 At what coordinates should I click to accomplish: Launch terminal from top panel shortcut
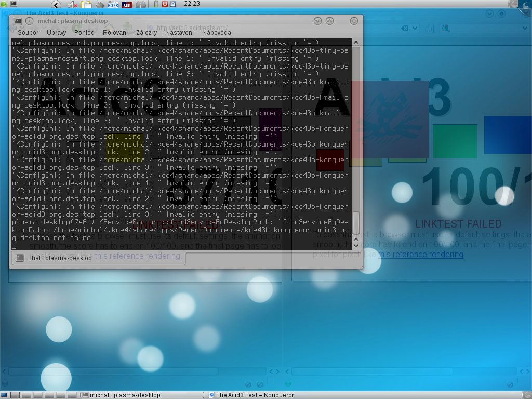14,4
